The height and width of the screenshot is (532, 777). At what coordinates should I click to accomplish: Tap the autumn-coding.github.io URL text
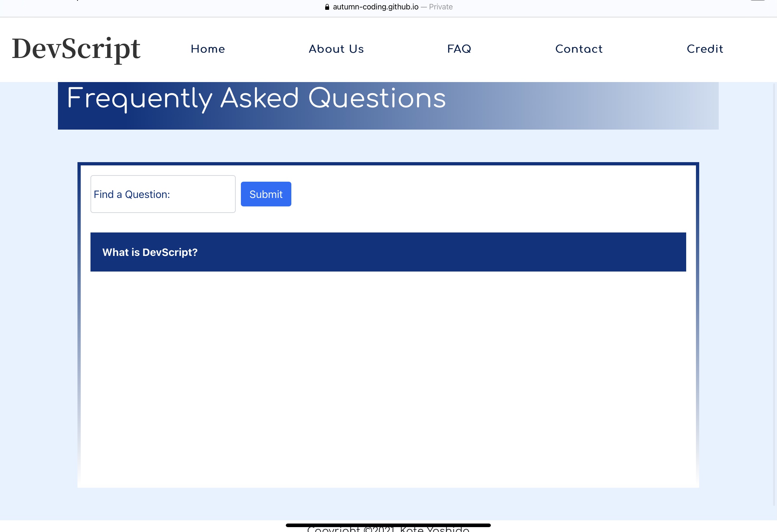pos(375,7)
